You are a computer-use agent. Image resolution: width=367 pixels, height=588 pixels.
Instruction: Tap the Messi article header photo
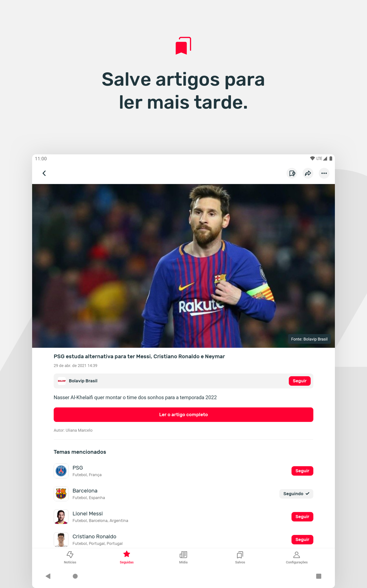coord(183,266)
